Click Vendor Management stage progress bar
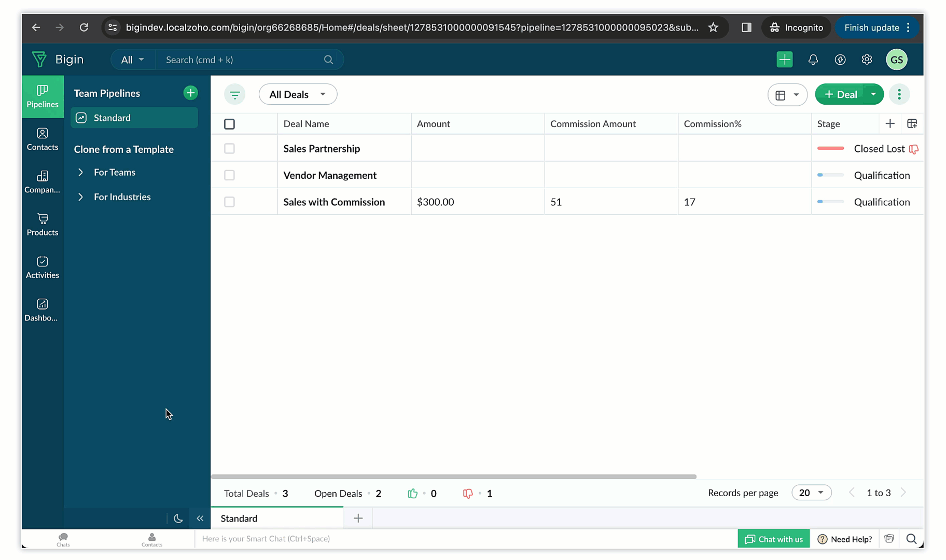The height and width of the screenshot is (560, 946). [x=830, y=175]
